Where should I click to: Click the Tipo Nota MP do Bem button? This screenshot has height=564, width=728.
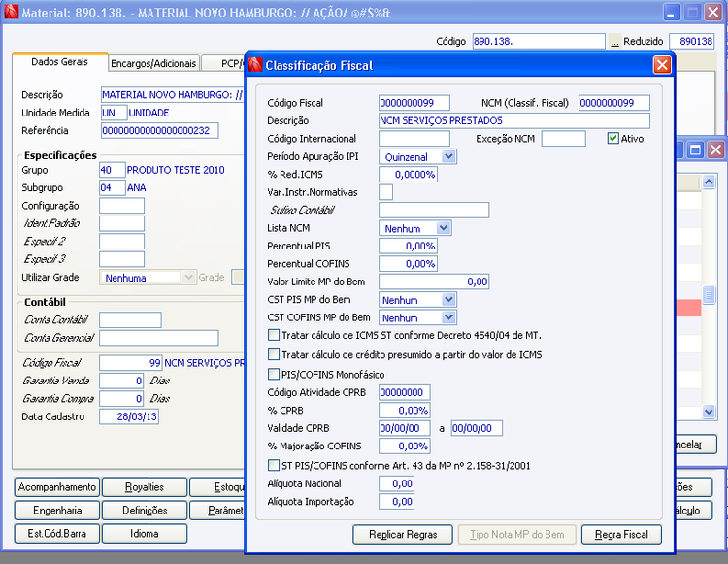[x=516, y=534]
